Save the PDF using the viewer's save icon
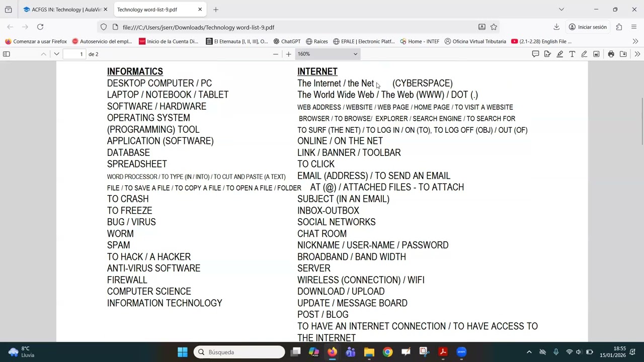This screenshot has width=644, height=362. (x=623, y=54)
